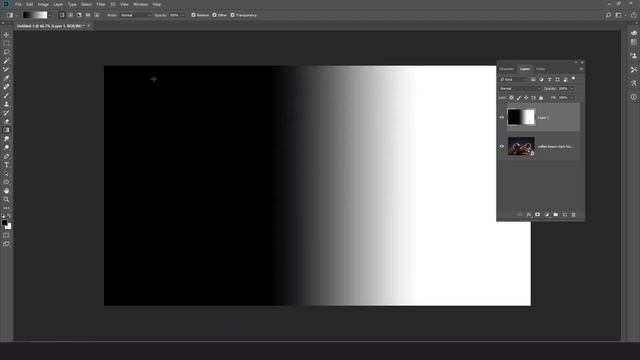The width and height of the screenshot is (640, 360).
Task: Select the Path Selection tool
Action: (6, 173)
